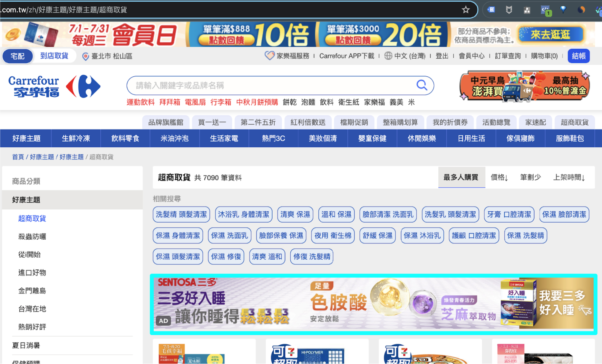Sort products by 價格 arrow
602x364 pixels.
pyautogui.click(x=499, y=177)
